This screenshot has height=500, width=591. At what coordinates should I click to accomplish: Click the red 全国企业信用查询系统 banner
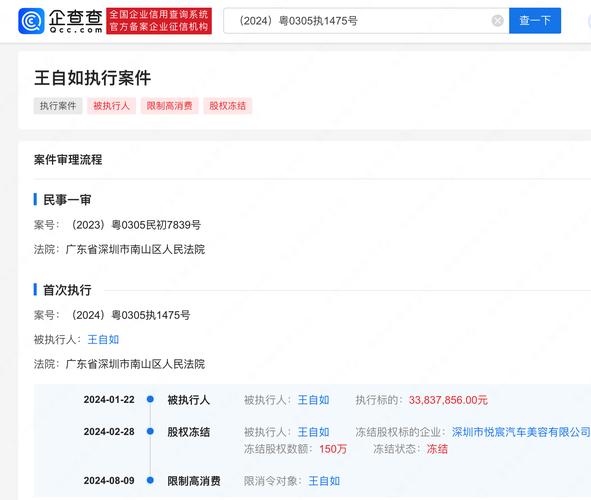tap(159, 21)
